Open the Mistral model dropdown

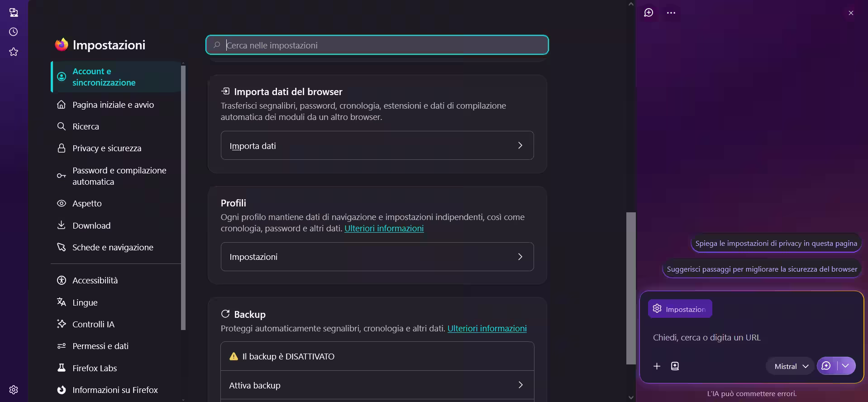[790, 366]
